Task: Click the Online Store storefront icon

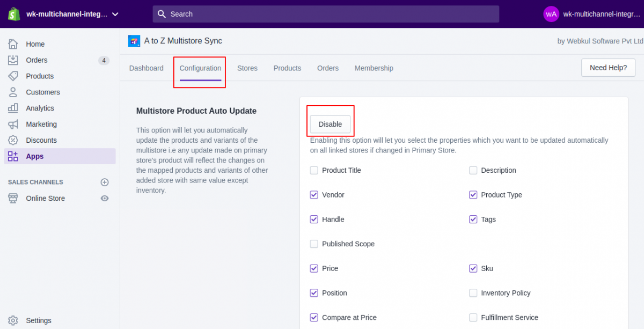Action: (x=13, y=198)
